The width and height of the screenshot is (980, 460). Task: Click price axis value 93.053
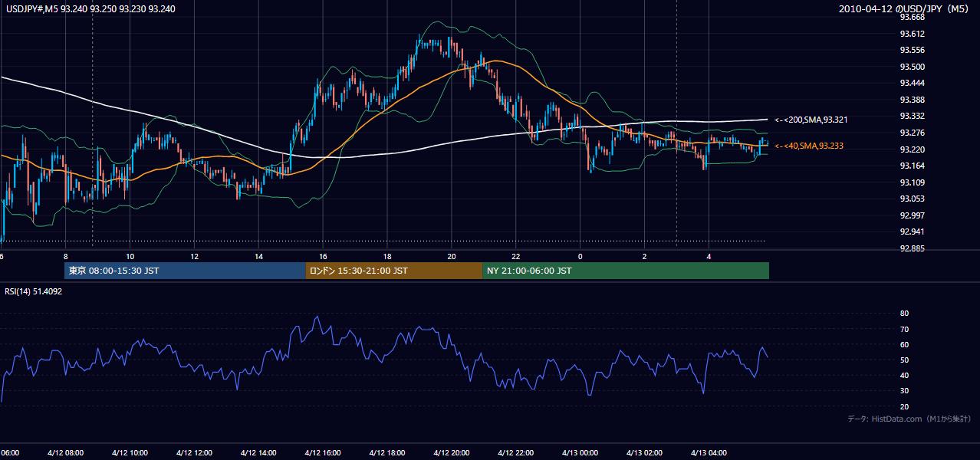point(912,199)
